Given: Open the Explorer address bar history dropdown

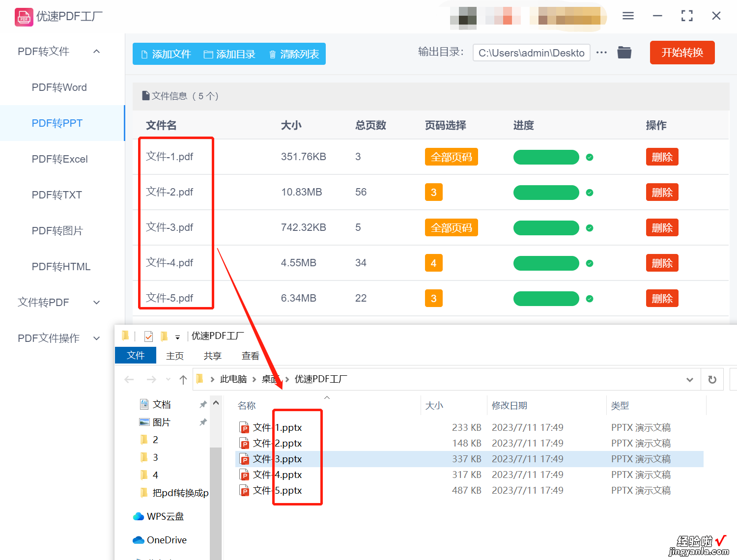Looking at the screenshot, I should point(690,380).
